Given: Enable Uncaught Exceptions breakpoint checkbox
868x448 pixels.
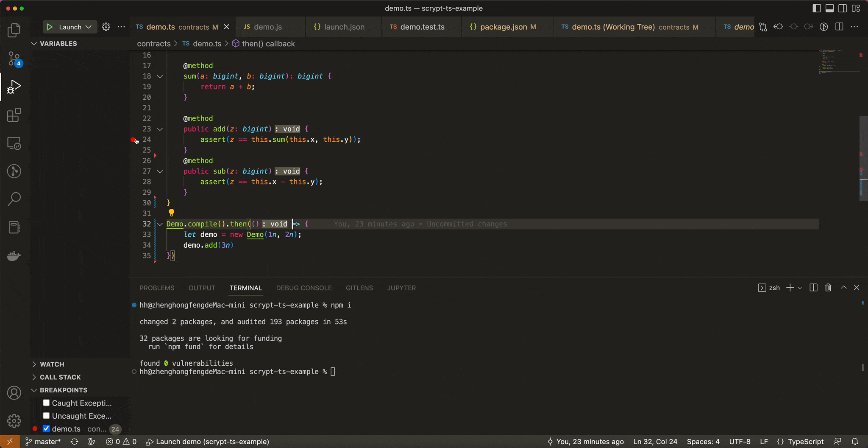Looking at the screenshot, I should [x=47, y=416].
